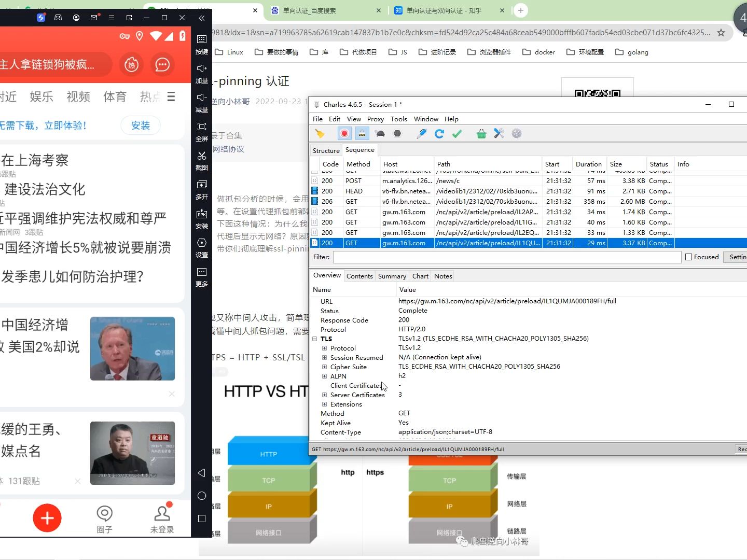This screenshot has width=747, height=560.
Task: Open the Chart tab in Charles
Action: coord(420,276)
